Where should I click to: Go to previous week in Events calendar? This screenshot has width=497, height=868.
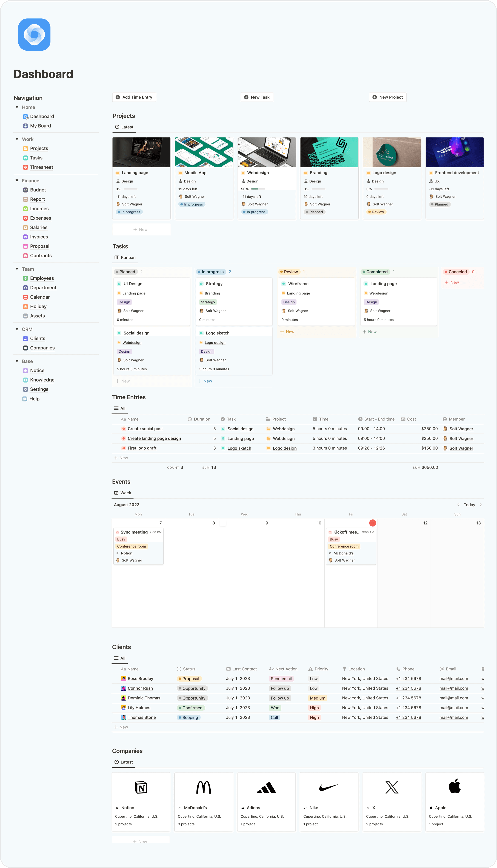(x=458, y=505)
